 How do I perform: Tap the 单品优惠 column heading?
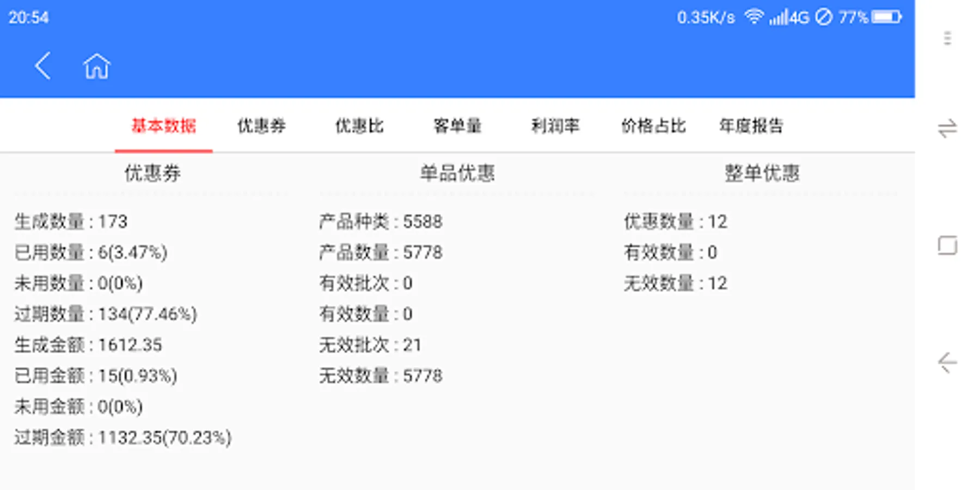457,173
